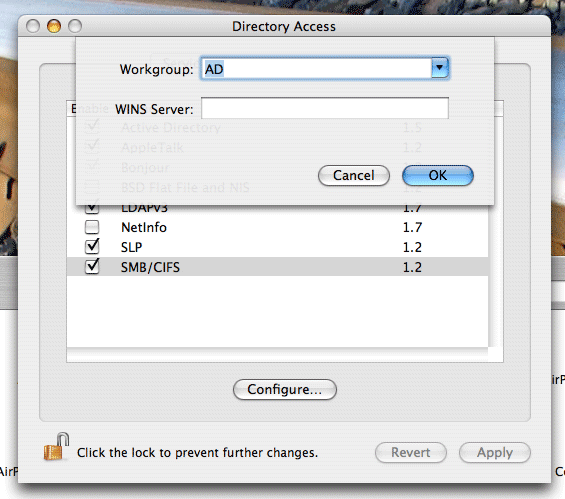Select the SLP row name
The height and width of the screenshot is (499, 565).
coord(131,248)
